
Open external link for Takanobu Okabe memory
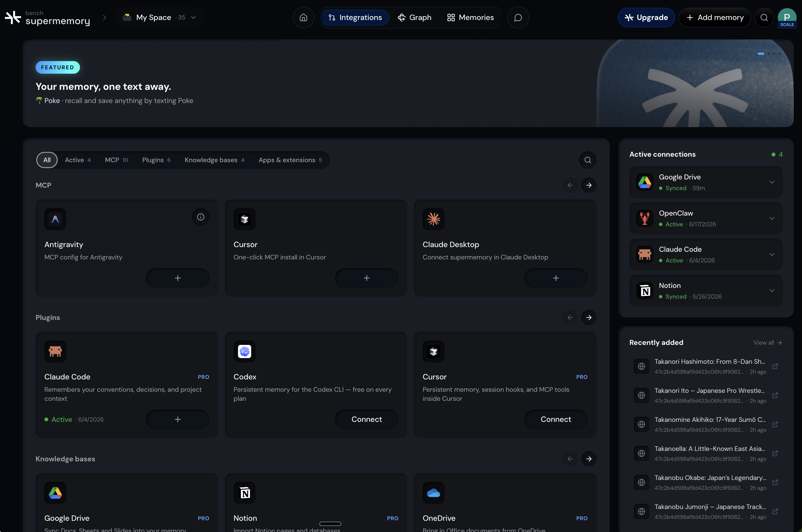pos(775,482)
